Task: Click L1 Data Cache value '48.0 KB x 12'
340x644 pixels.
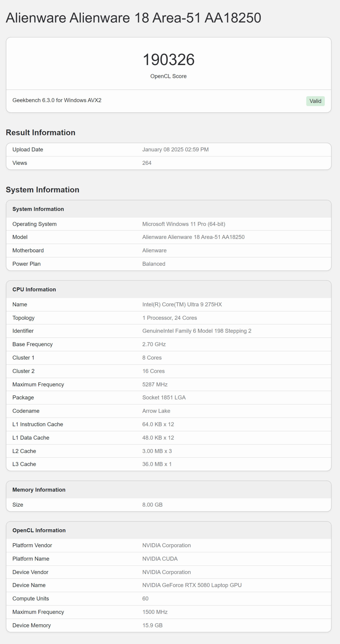Action: tap(158, 438)
